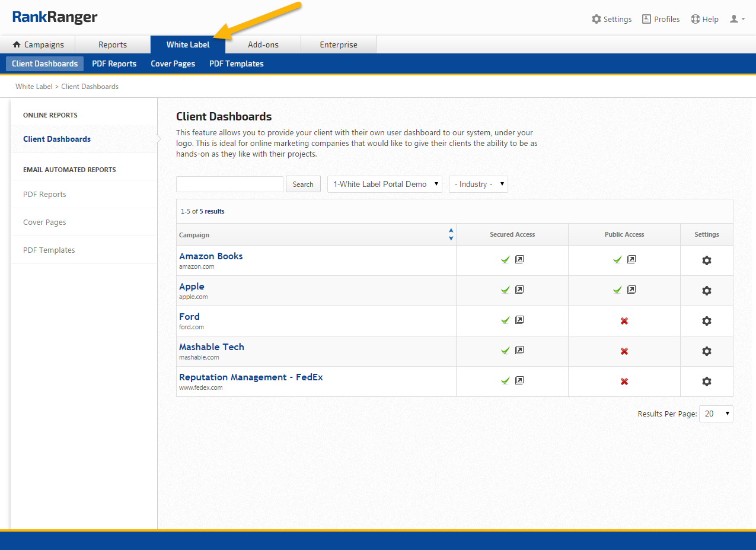Open Amazon Books secured access dashboard link icon

519,259
